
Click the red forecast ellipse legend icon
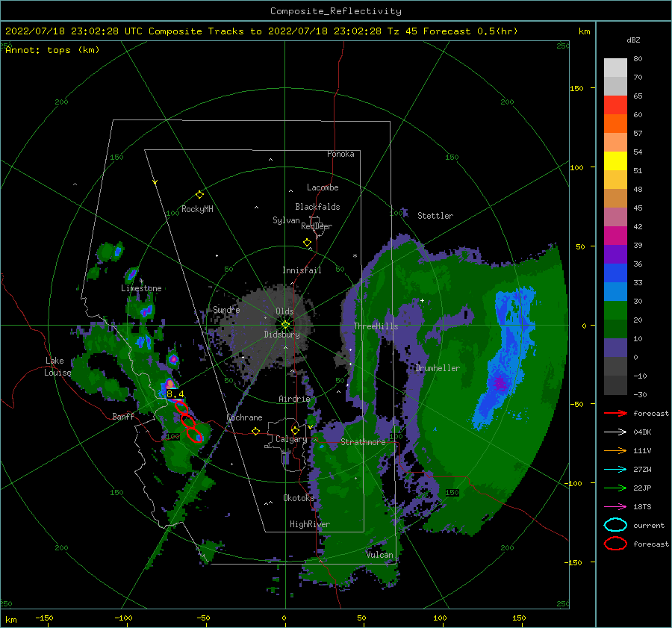[x=615, y=544]
